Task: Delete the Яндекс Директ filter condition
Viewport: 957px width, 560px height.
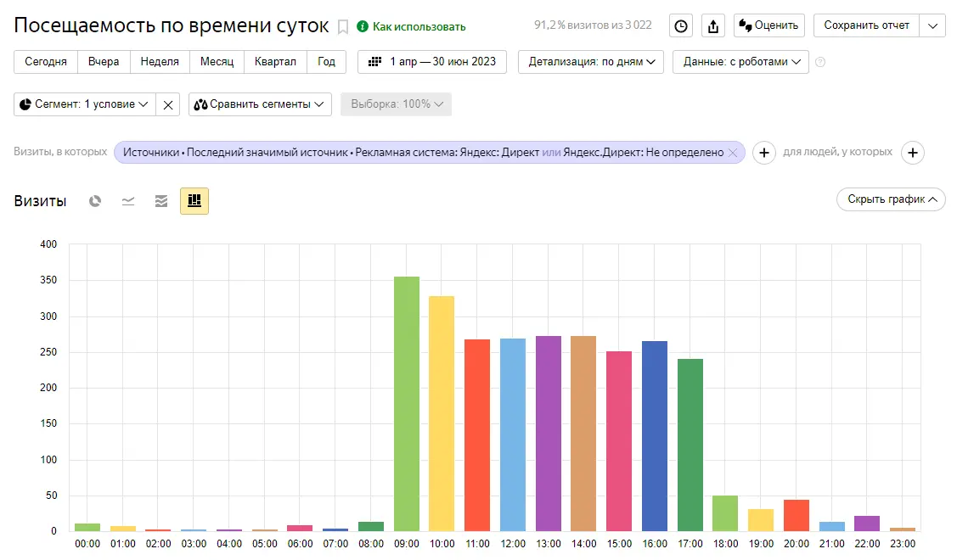Action: tap(733, 153)
